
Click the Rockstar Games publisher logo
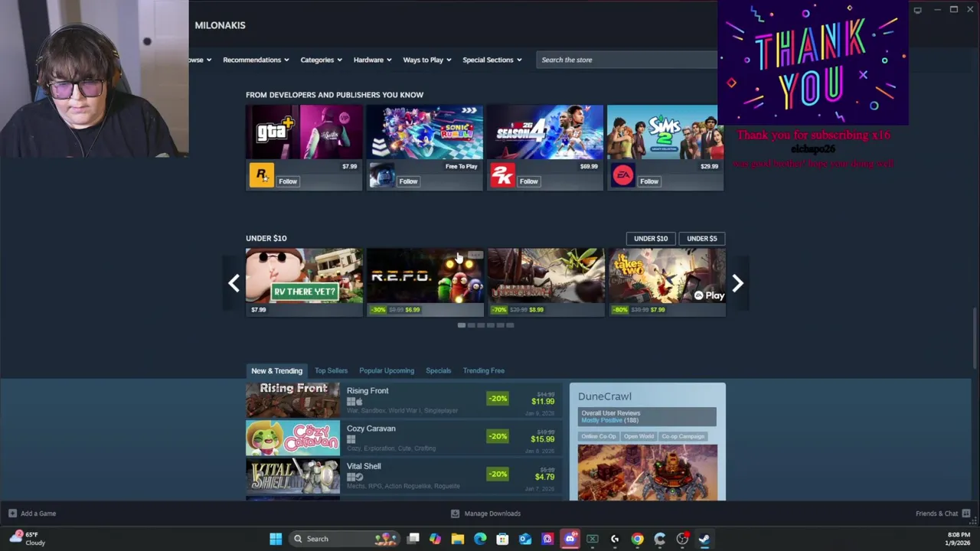pos(261,175)
